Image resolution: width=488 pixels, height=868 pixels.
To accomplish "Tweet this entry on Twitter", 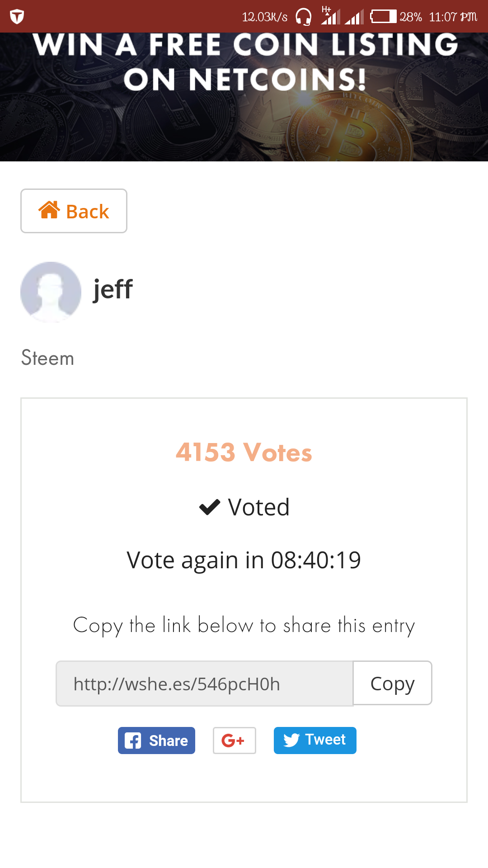I will click(315, 741).
